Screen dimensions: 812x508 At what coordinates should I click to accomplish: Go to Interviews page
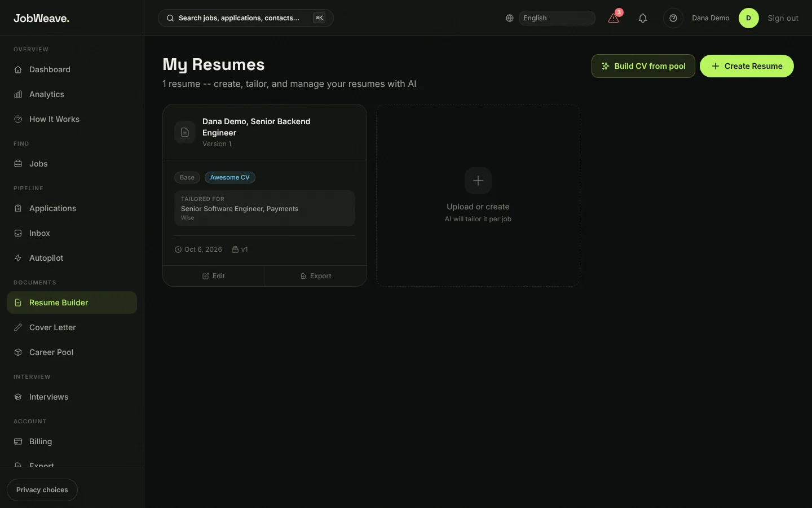point(72,397)
